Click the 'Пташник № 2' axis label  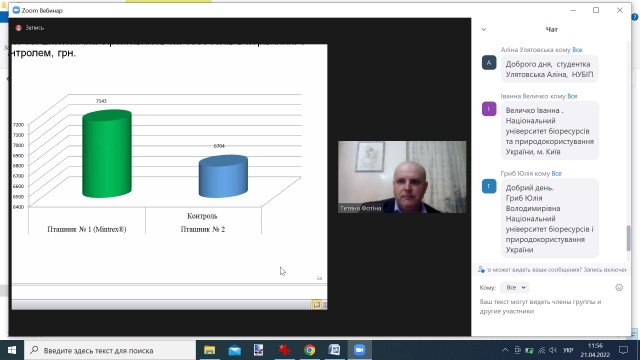pos(203,229)
